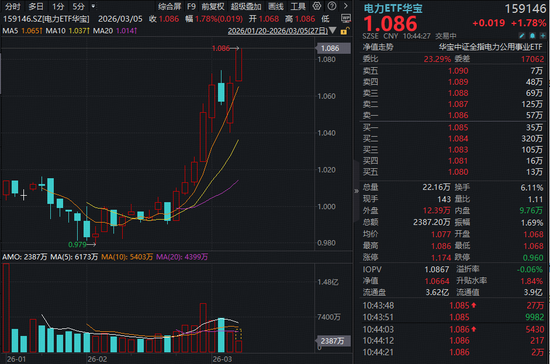Switch to 多日 multi-day tab
Image resolution: width=550 pixels, height=364 pixels.
click(x=36, y=6)
